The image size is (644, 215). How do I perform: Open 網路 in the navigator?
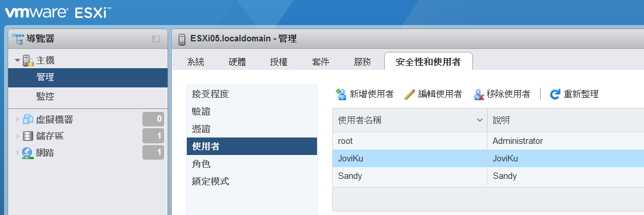coord(45,153)
